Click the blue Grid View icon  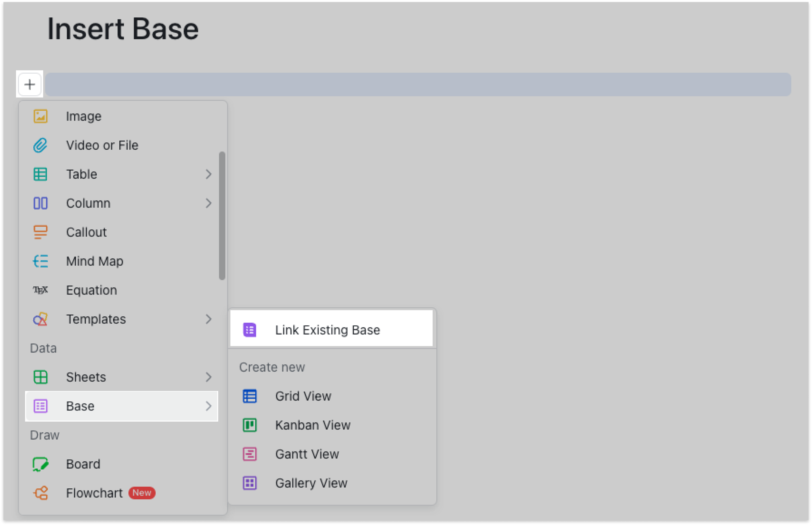250,396
